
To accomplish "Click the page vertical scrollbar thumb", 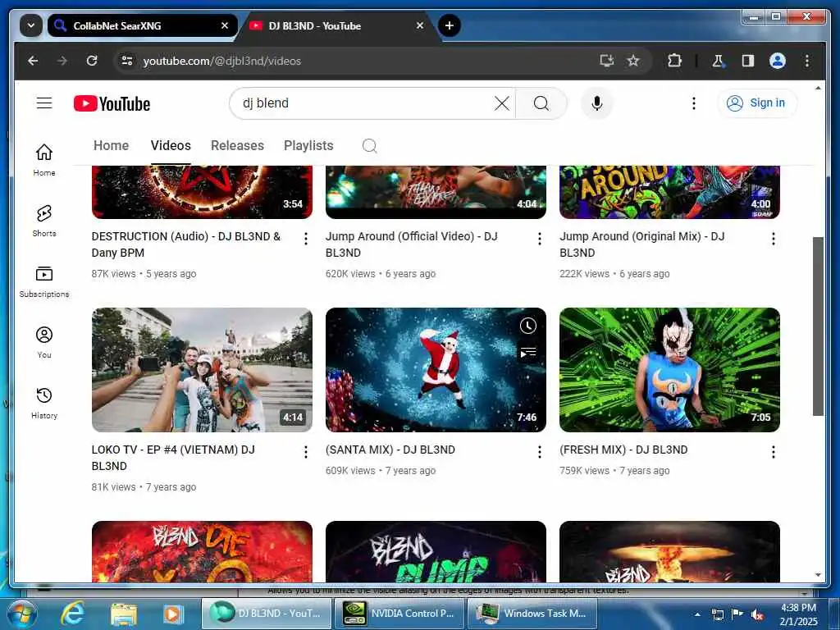I will coord(818,326).
